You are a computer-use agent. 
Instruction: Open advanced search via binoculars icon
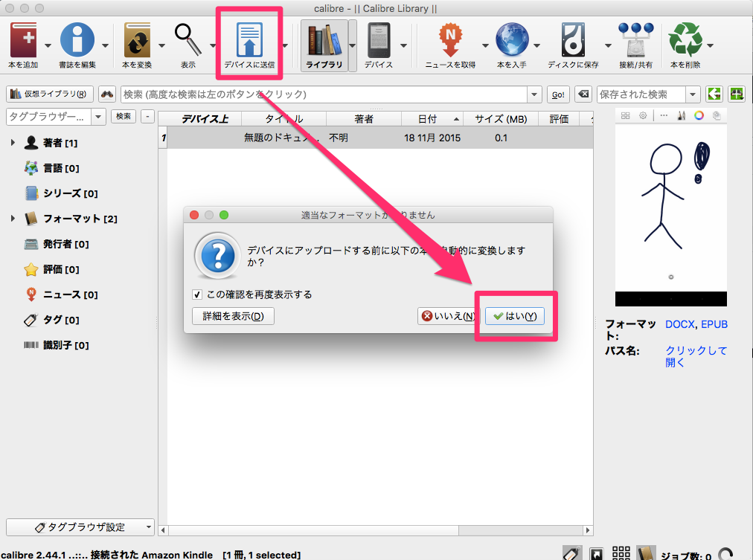click(x=107, y=94)
